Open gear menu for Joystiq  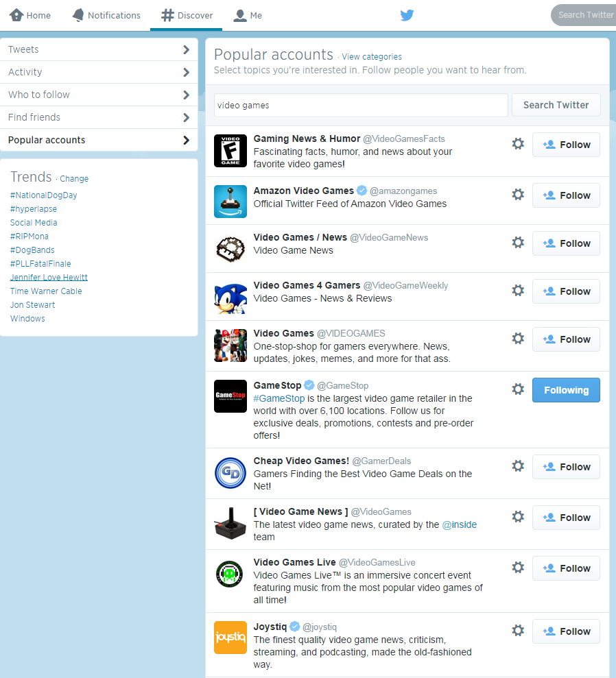pyautogui.click(x=518, y=630)
